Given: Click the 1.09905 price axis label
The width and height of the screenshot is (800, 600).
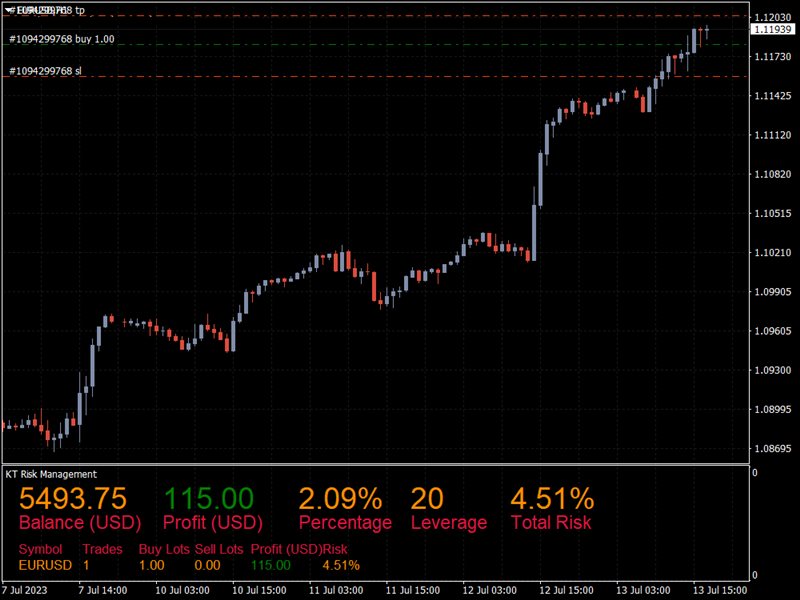Looking at the screenshot, I should tap(773, 292).
